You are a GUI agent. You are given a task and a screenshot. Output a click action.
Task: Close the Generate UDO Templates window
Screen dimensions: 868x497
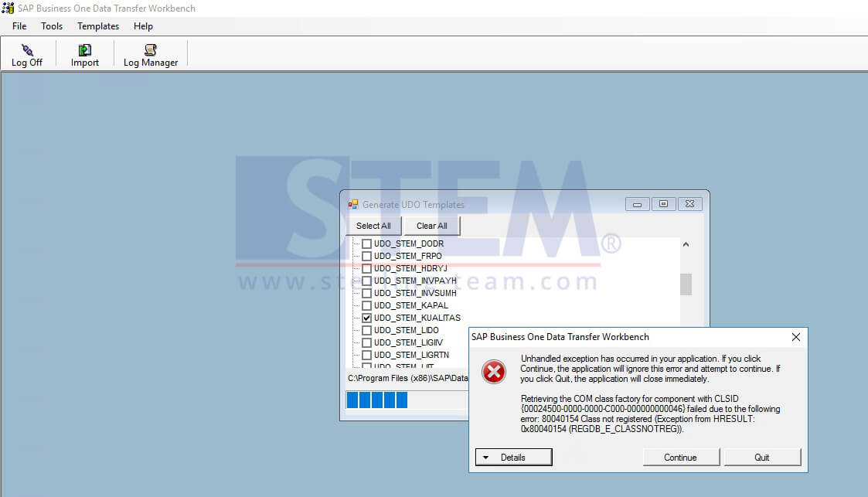point(689,204)
